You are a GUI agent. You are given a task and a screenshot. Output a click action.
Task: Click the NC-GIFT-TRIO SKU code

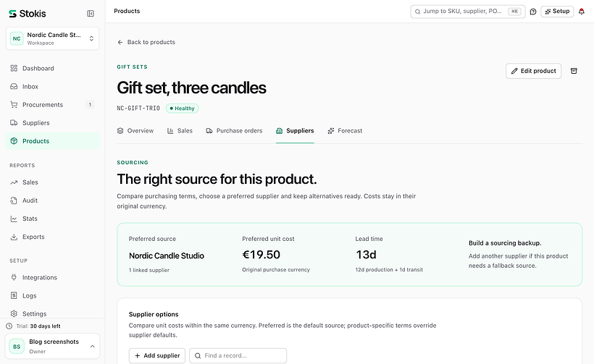pyautogui.click(x=138, y=109)
